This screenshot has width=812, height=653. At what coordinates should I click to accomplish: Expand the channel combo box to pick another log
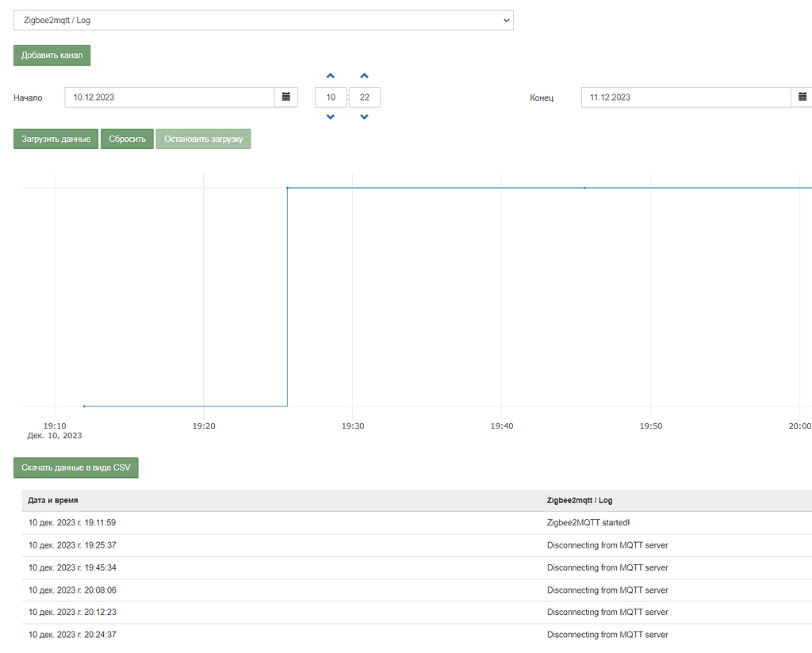pyautogui.click(x=263, y=21)
